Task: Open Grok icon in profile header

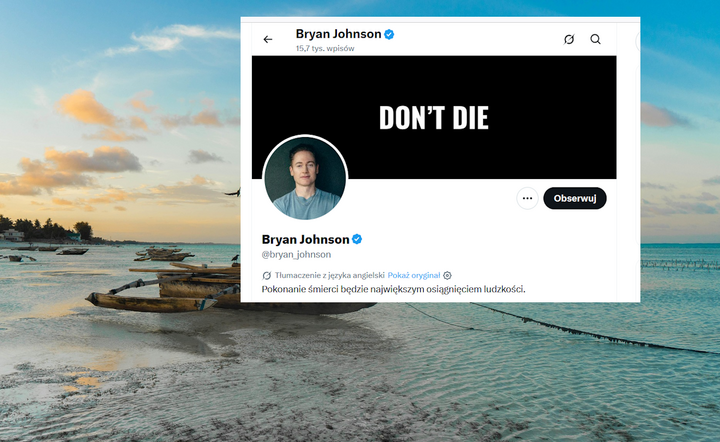Action: tap(569, 39)
